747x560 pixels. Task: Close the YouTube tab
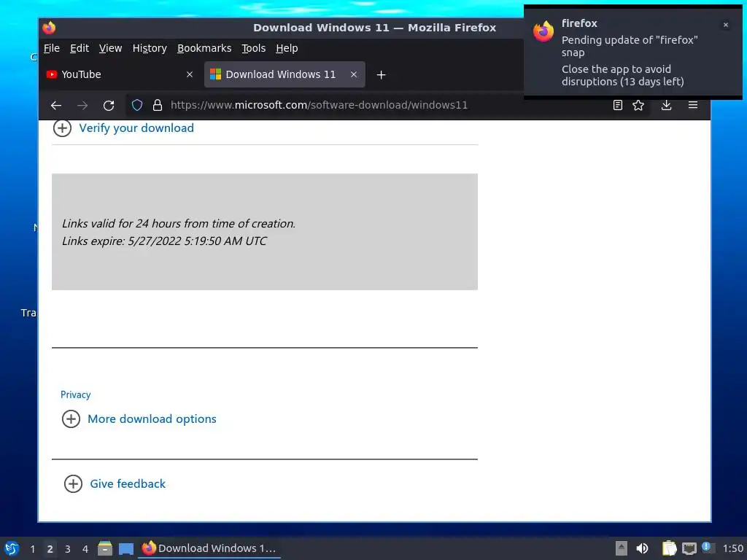point(190,74)
